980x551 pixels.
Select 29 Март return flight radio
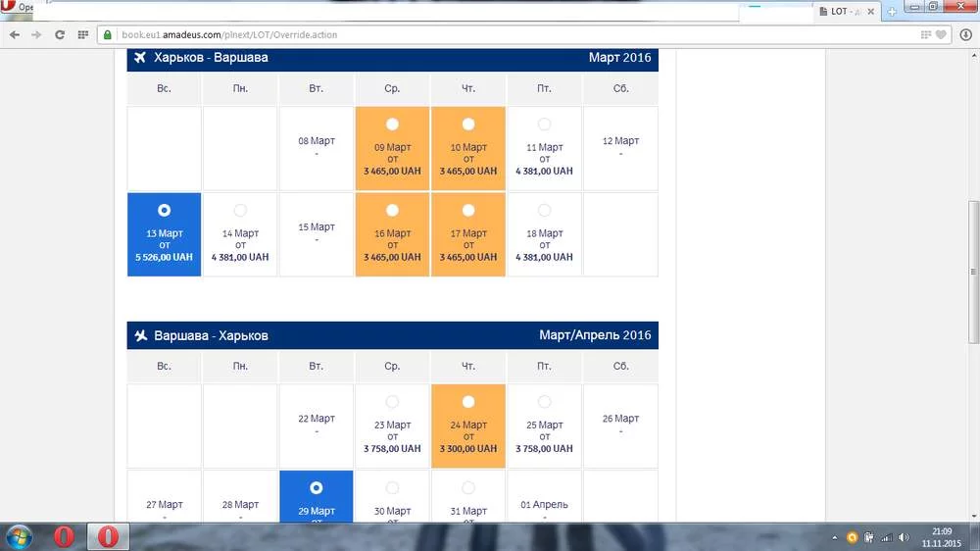317,488
